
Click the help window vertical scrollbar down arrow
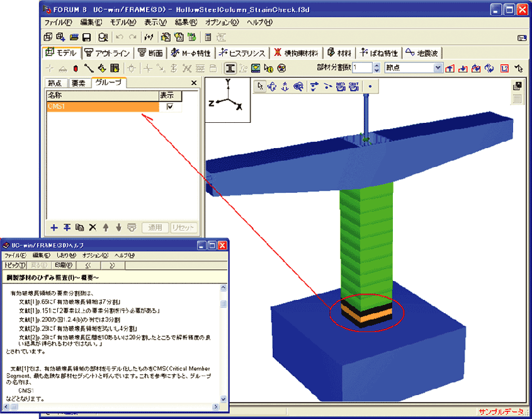(x=224, y=399)
